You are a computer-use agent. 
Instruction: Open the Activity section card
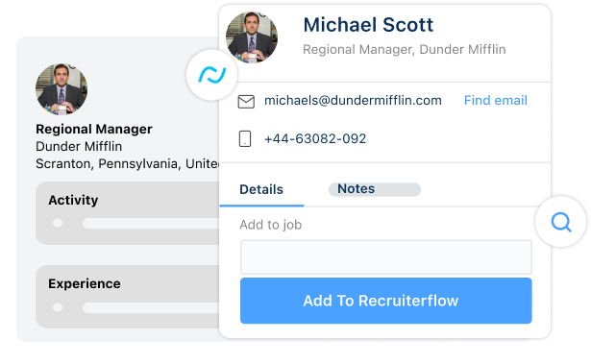click(128, 213)
